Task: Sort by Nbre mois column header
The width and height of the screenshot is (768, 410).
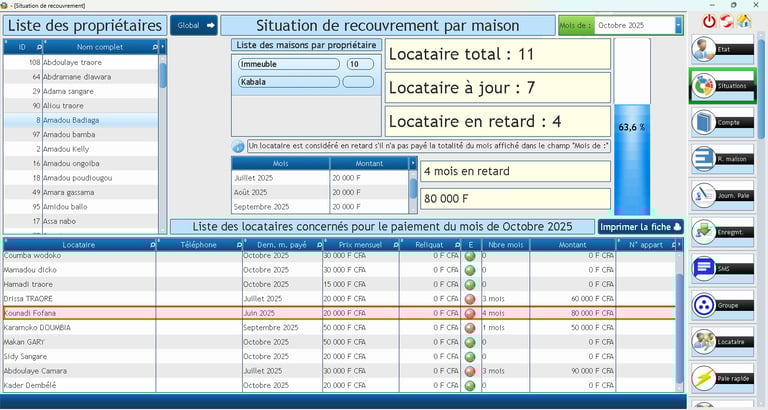Action: point(505,244)
